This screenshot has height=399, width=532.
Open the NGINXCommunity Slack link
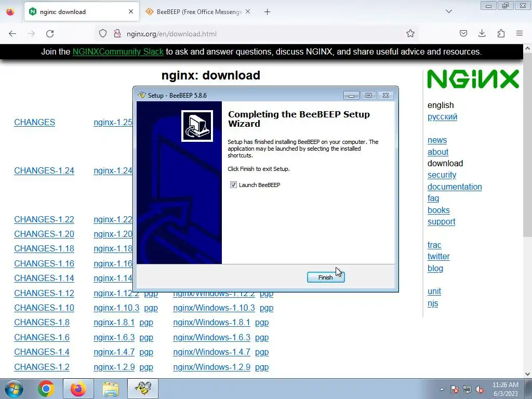pos(118,51)
